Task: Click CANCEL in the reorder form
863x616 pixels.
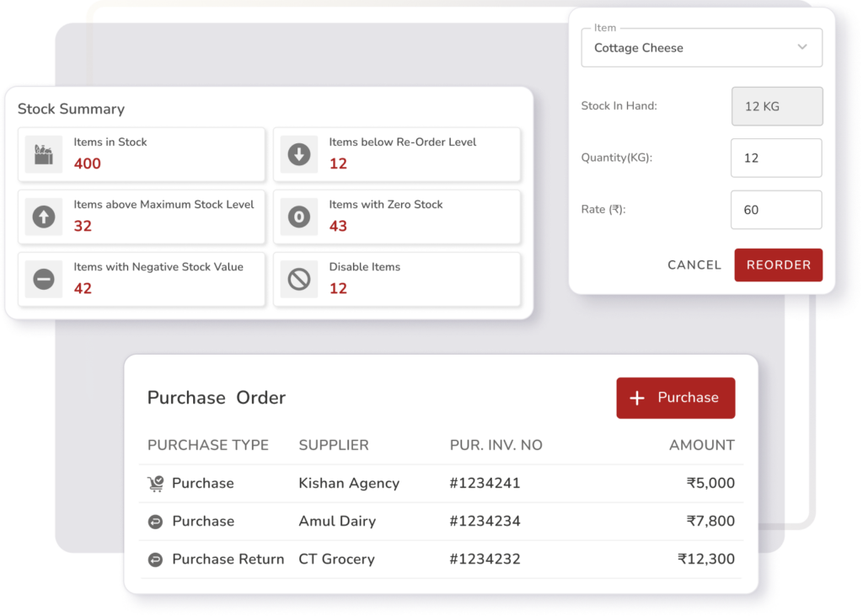Action: tap(694, 265)
